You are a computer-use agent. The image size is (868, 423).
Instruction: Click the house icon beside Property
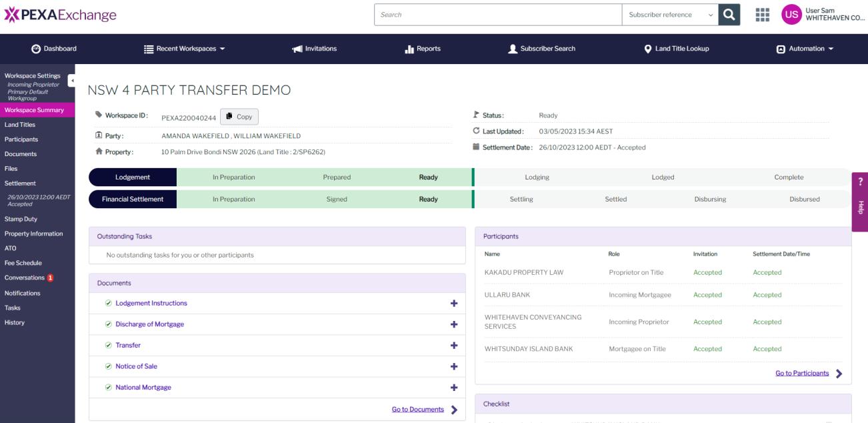click(99, 151)
